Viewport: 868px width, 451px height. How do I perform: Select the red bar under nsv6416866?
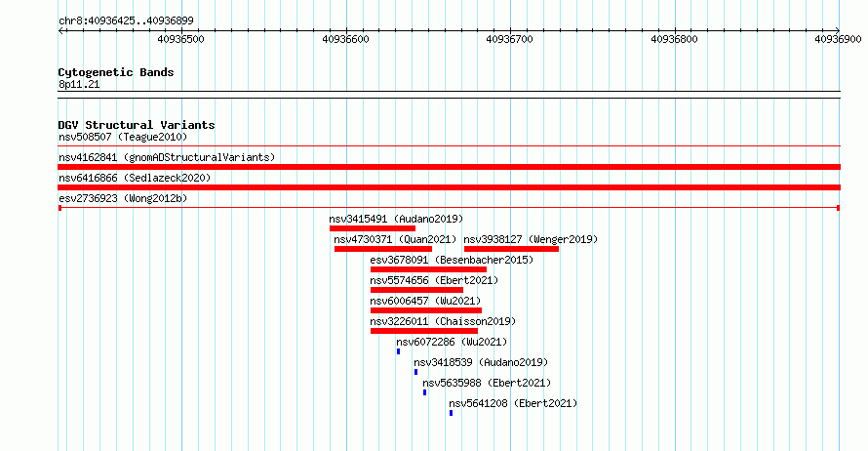point(449,187)
